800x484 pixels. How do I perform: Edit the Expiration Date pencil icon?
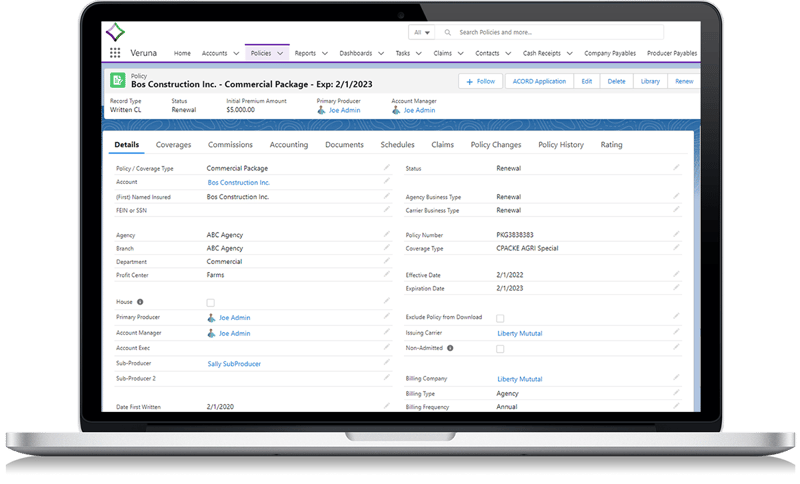pos(676,287)
